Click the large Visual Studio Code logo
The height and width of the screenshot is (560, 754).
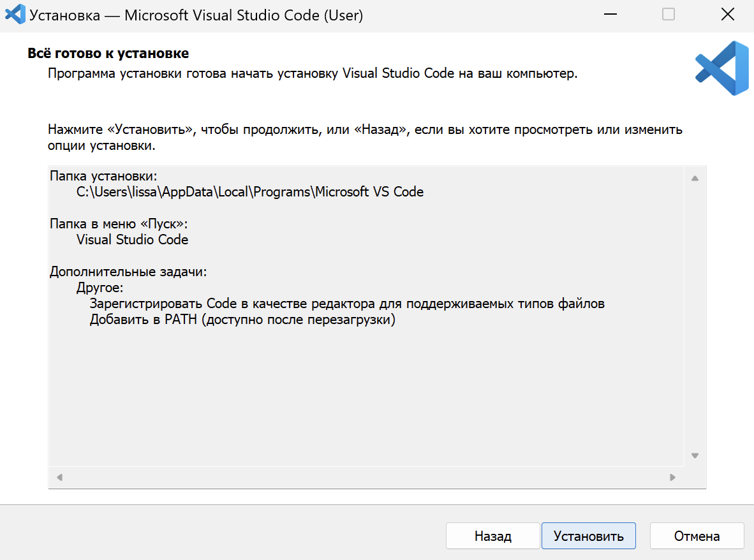(x=721, y=68)
